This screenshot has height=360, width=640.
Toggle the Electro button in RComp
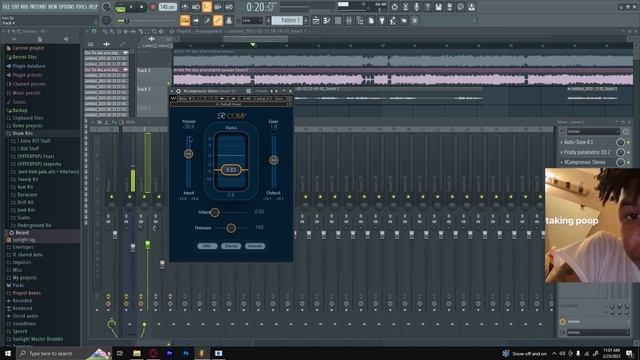pyautogui.click(x=231, y=246)
